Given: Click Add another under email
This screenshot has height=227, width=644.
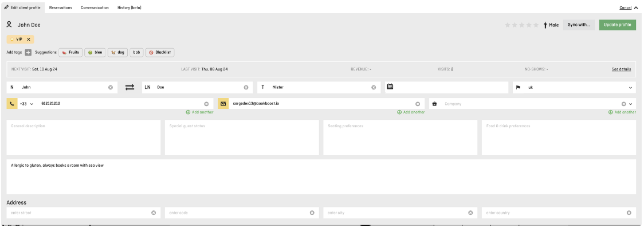Looking at the screenshot, I should tap(411, 112).
